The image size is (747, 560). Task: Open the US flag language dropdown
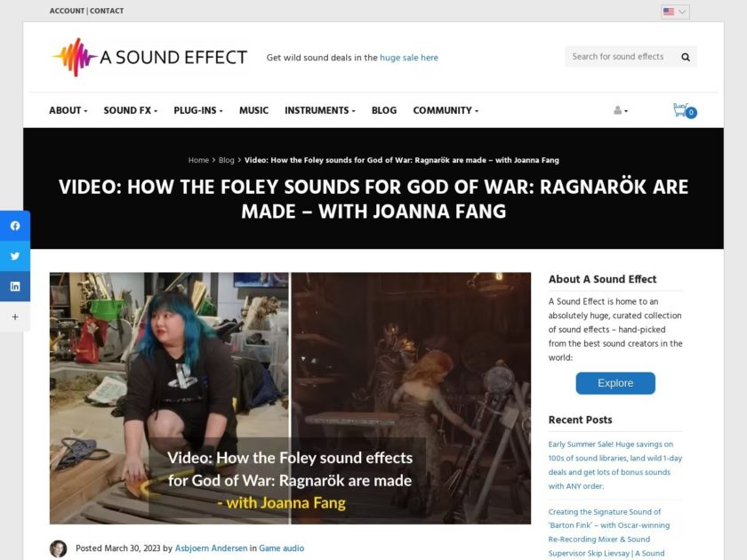point(675,12)
